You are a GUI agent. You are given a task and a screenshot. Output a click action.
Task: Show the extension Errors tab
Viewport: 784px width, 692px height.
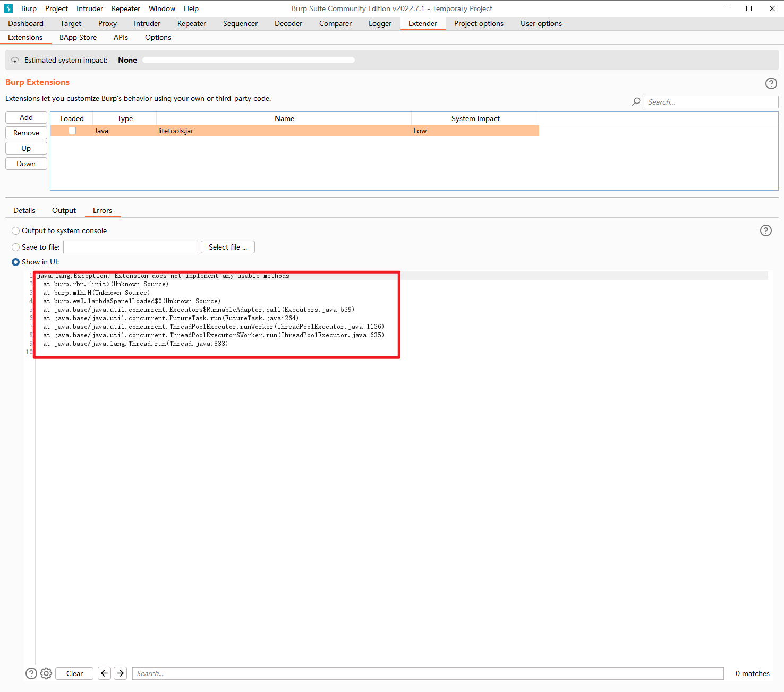pos(103,210)
